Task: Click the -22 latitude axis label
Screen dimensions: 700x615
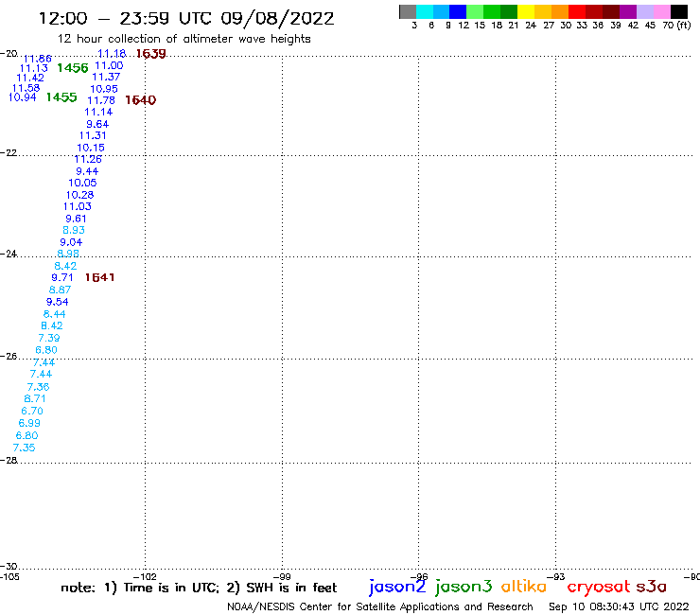Action: (x=9, y=152)
